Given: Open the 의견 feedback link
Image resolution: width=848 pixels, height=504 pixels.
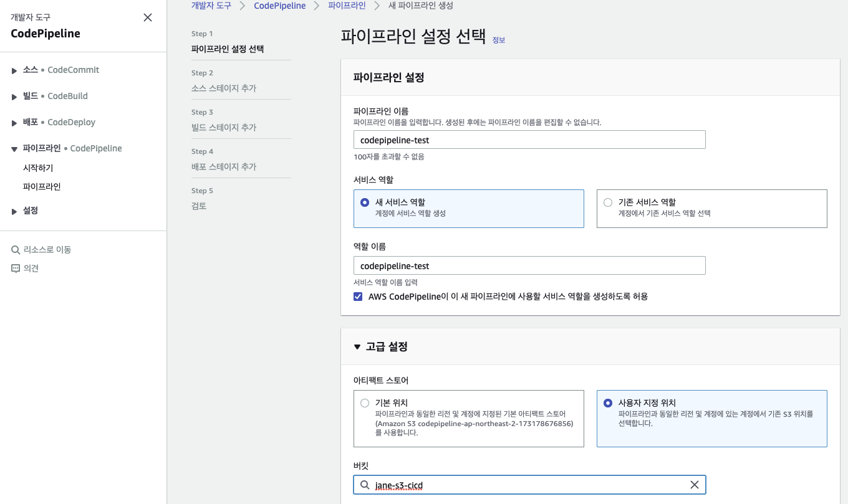Looking at the screenshot, I should (31, 269).
